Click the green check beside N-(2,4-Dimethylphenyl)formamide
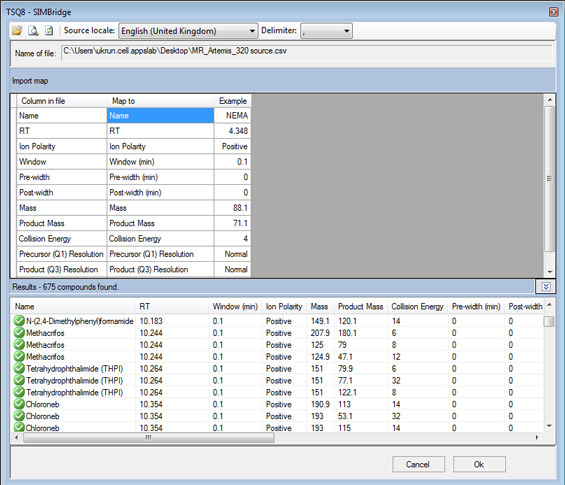The image size is (565, 485). click(x=19, y=321)
